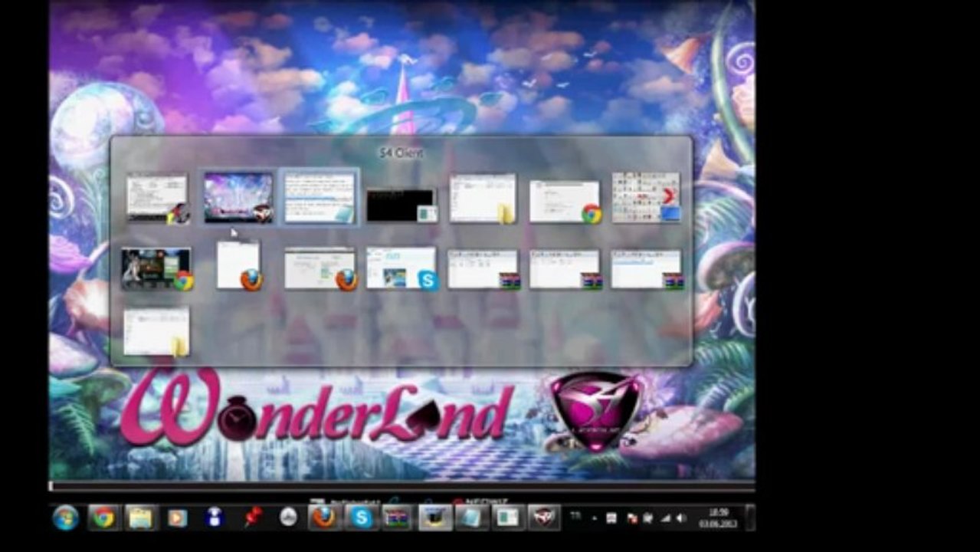980x552 pixels.
Task: Select the white page Chrome thumbnail
Action: click(x=565, y=202)
